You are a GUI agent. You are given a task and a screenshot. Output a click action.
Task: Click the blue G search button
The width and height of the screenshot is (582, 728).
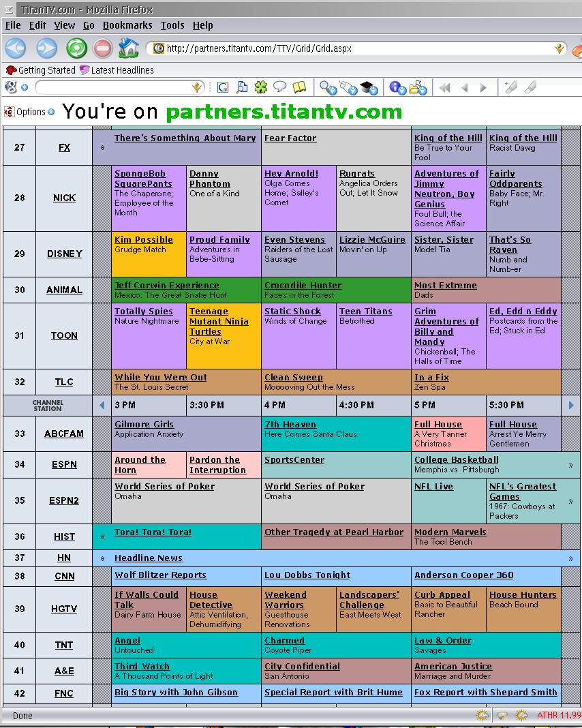pyautogui.click(x=223, y=87)
